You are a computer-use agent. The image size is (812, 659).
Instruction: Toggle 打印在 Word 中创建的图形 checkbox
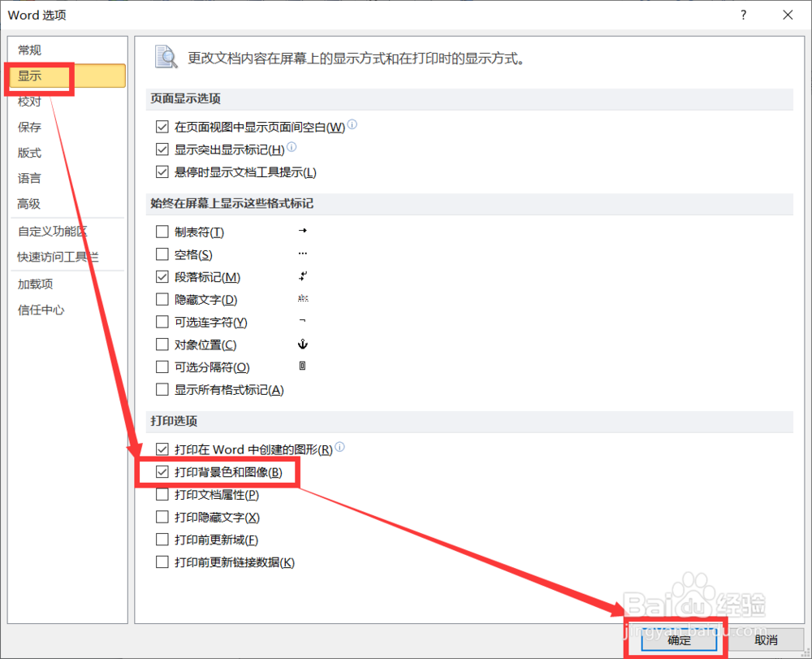coord(162,449)
